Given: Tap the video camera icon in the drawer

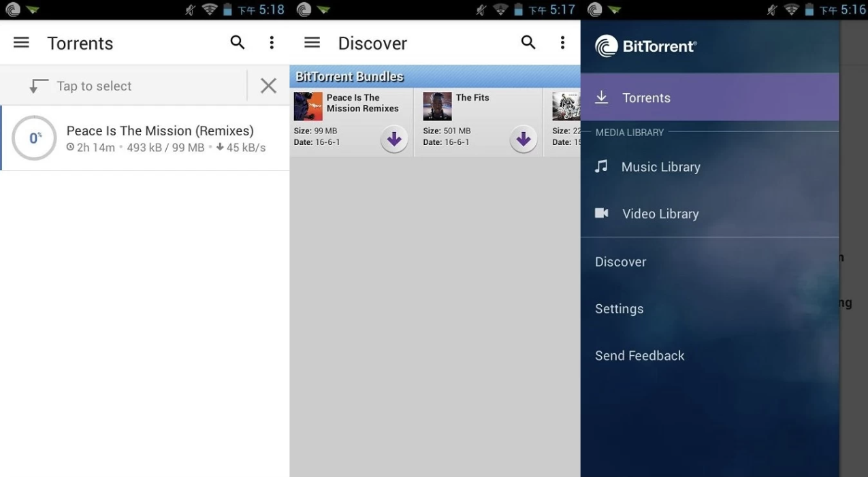Looking at the screenshot, I should pyautogui.click(x=602, y=213).
